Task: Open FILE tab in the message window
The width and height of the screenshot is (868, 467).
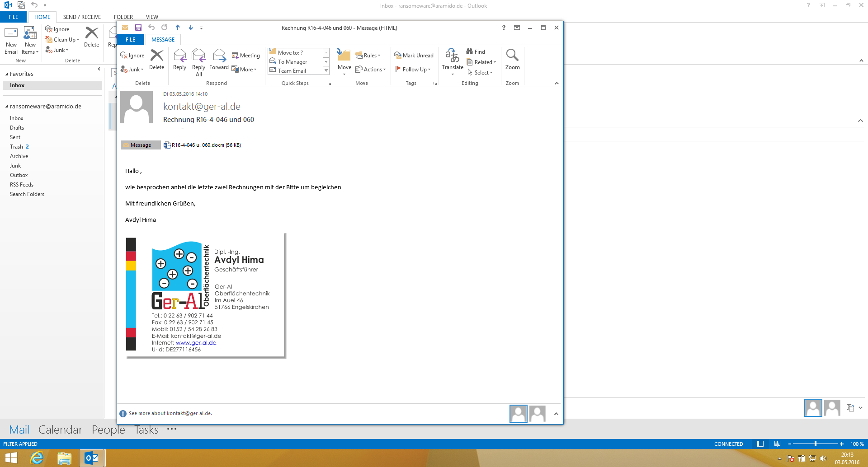Action: (131, 40)
